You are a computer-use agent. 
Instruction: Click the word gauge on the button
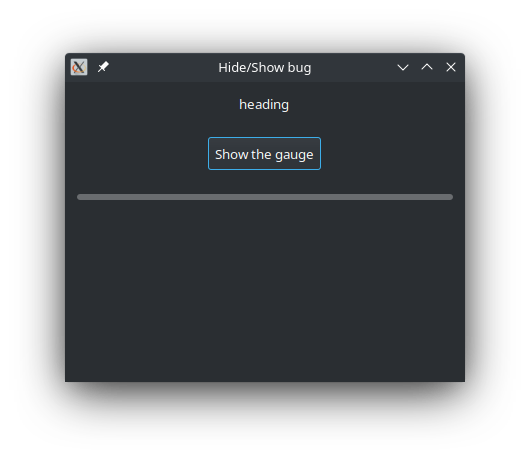click(294, 155)
